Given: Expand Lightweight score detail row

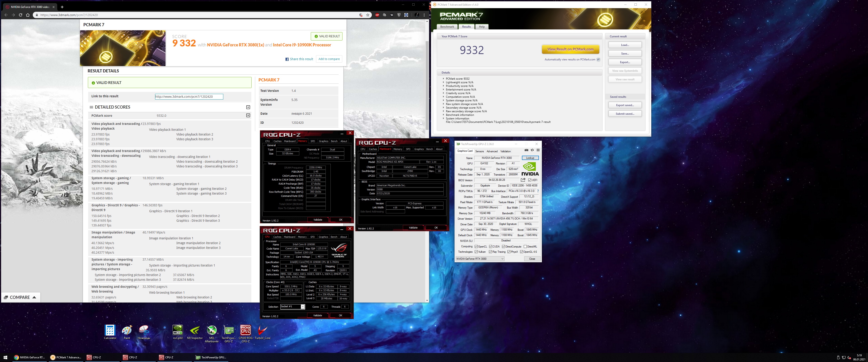Looking at the screenshot, I should click(x=443, y=82).
